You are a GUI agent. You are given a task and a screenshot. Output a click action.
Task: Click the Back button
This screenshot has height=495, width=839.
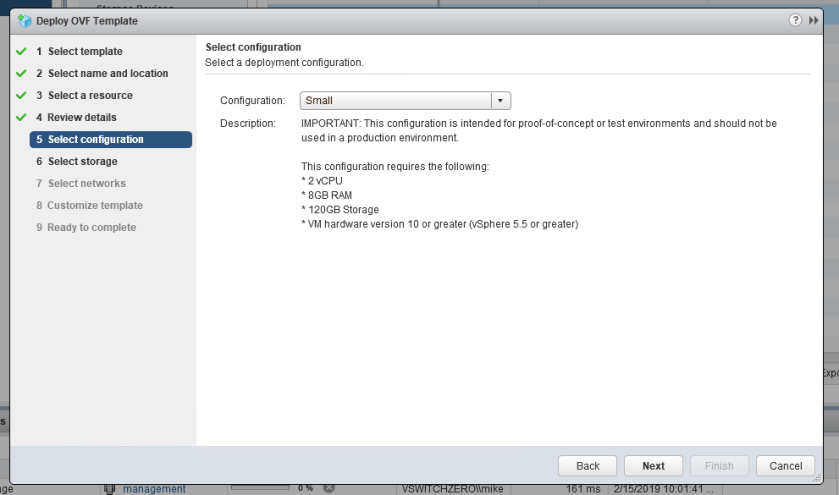pyautogui.click(x=588, y=466)
